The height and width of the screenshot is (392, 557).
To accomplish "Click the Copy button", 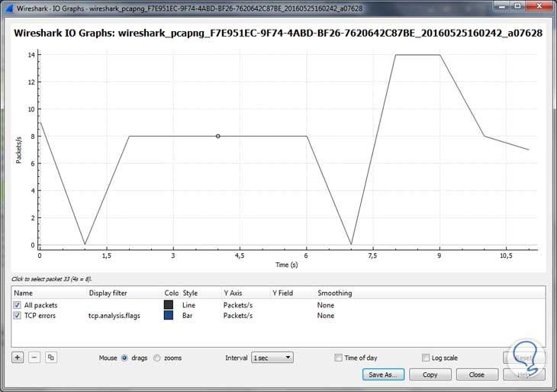I will tap(430, 374).
